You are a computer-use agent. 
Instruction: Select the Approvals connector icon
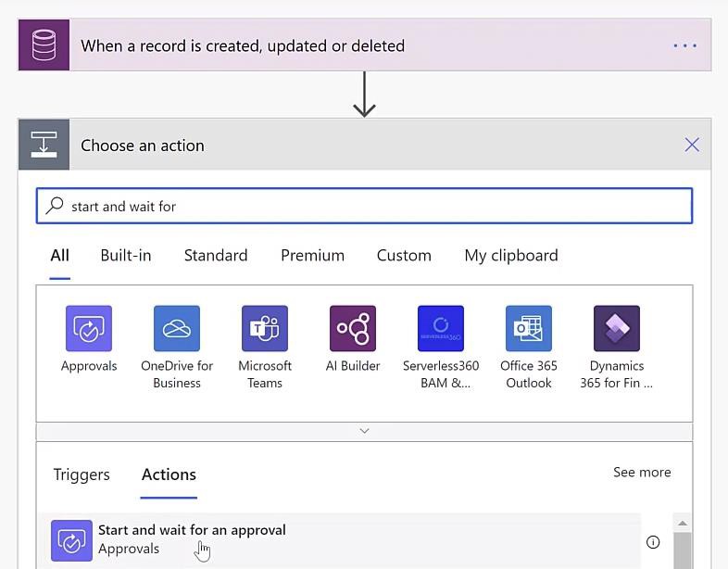[89, 328]
